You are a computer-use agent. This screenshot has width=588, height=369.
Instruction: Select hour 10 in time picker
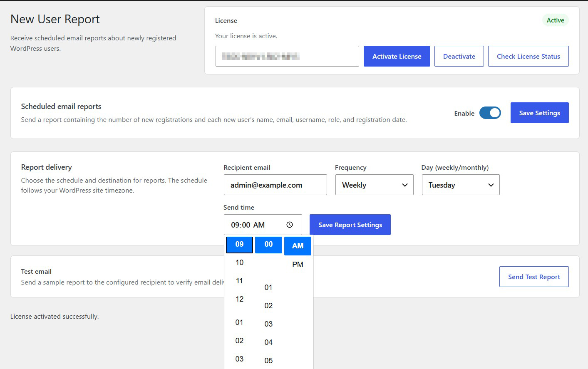click(239, 263)
